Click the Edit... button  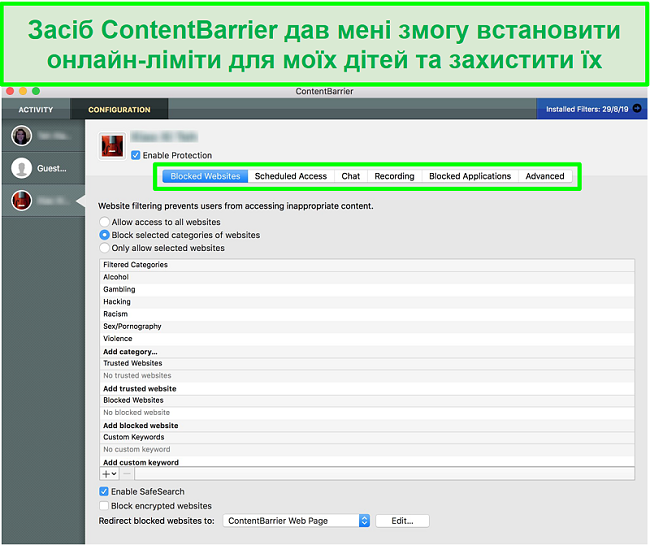coord(402,521)
